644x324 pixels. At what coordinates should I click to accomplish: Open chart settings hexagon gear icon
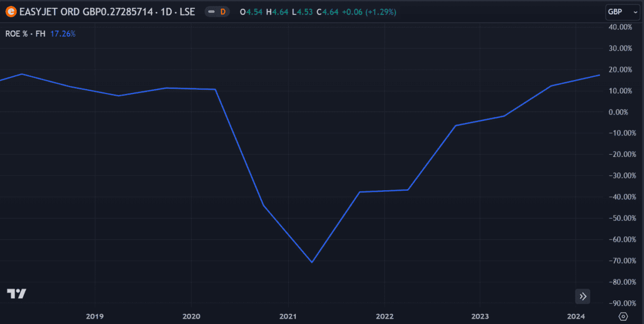point(623,316)
